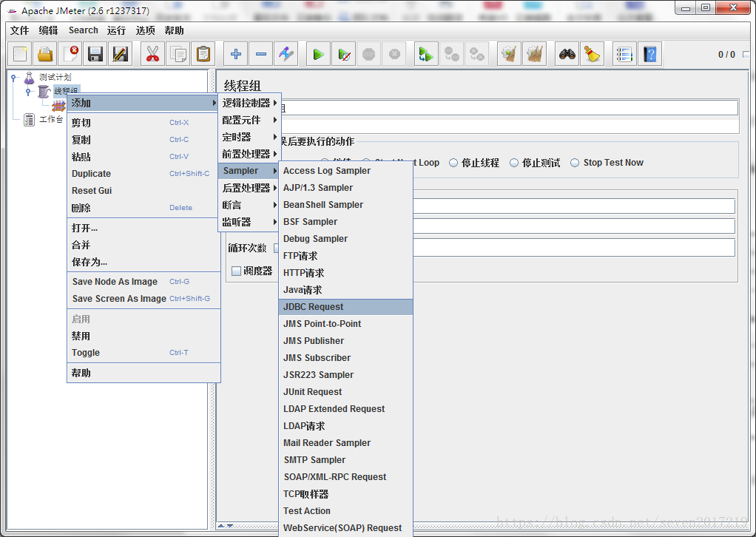Click the Save As pencil icon
Image resolution: width=756 pixels, height=537 pixels.
pos(121,54)
